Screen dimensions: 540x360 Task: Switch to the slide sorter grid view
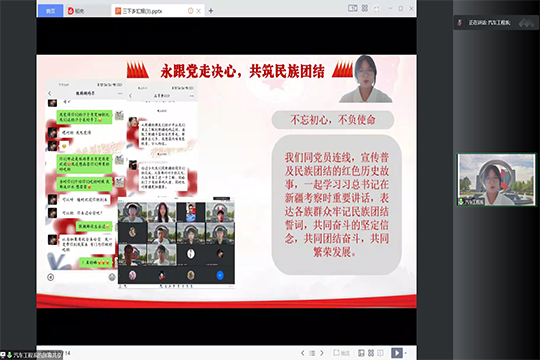tap(371, 353)
